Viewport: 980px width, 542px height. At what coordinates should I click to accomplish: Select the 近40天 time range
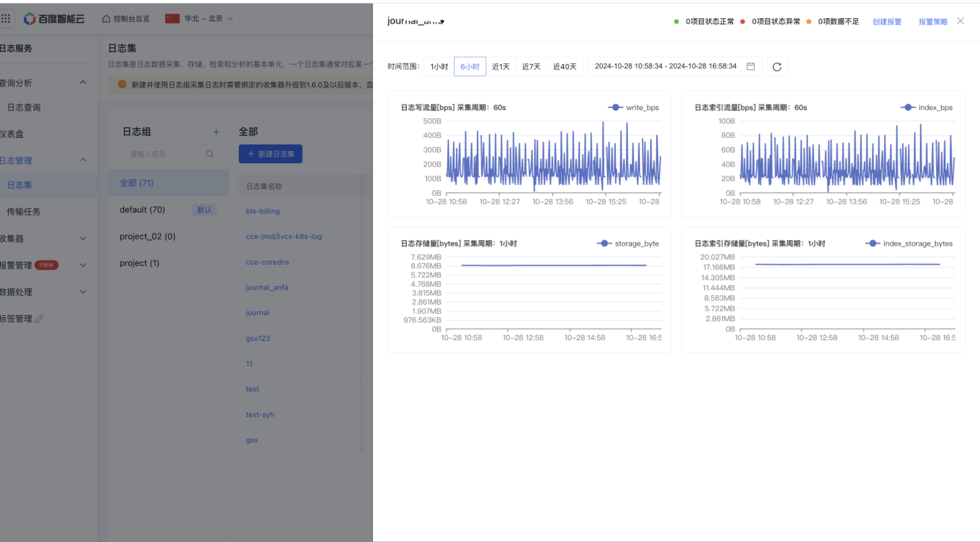tap(565, 66)
